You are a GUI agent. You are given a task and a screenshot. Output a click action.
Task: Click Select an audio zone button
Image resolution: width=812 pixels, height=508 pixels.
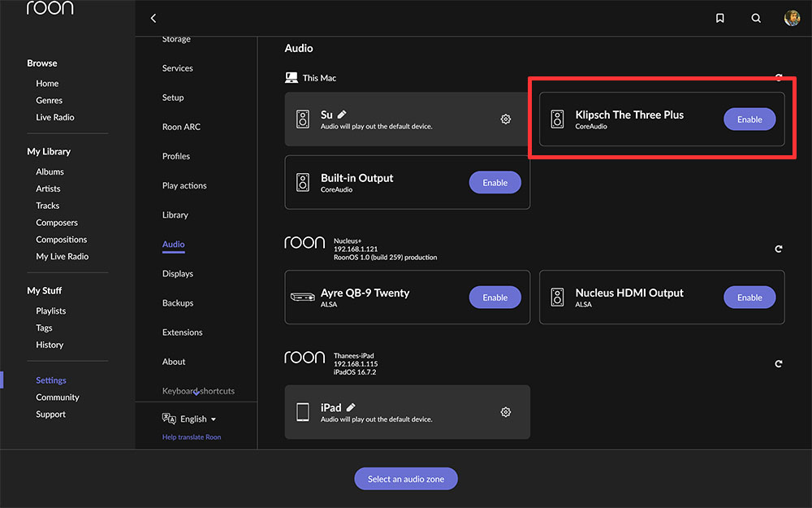(405, 480)
